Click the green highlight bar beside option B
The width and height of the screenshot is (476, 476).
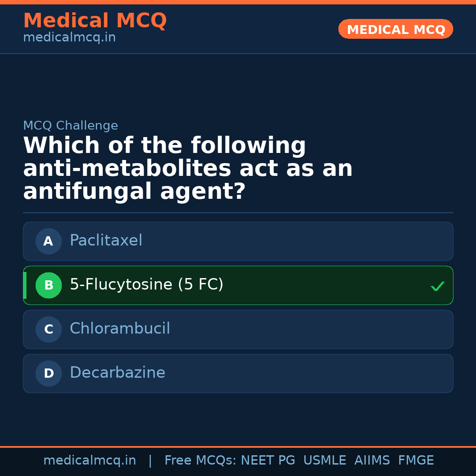pyautogui.click(x=25, y=285)
